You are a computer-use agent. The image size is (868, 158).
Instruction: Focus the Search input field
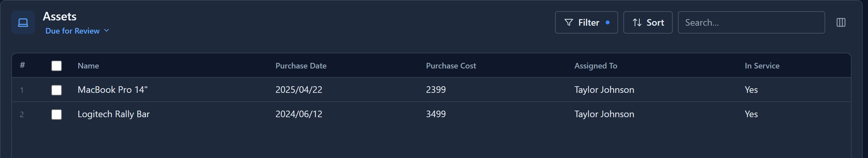(x=751, y=22)
